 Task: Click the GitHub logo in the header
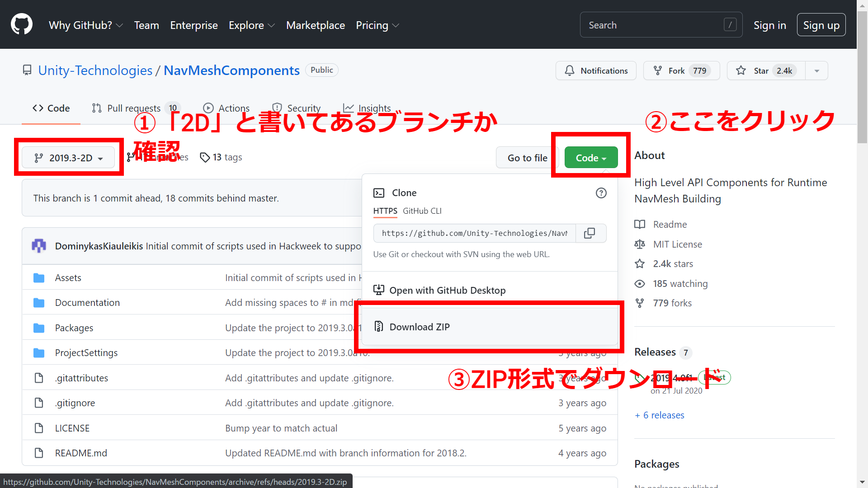(x=21, y=24)
